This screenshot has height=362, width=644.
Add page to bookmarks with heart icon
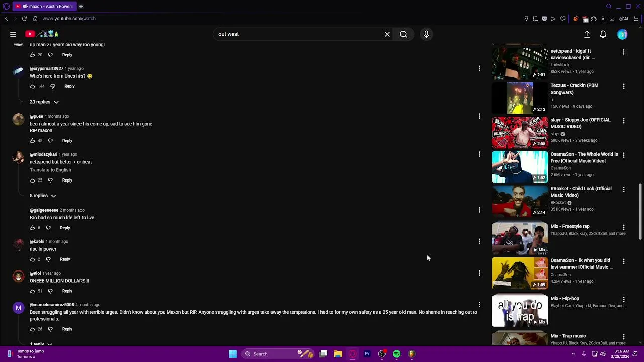pyautogui.click(x=562, y=19)
